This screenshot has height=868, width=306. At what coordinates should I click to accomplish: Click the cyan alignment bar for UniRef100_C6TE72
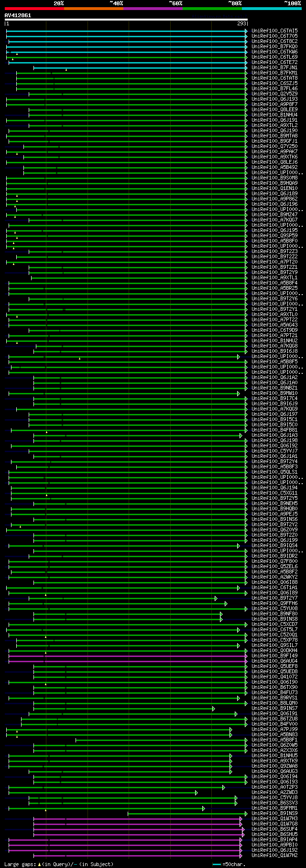pos(128,62)
